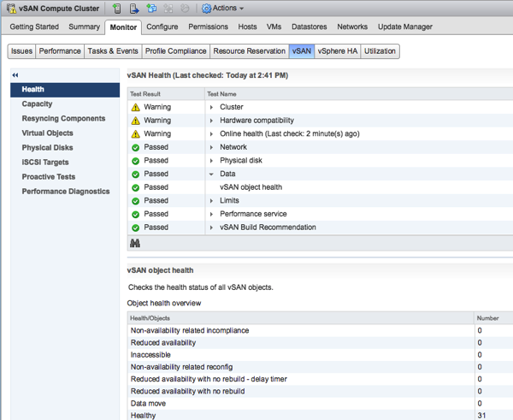Select the Inaccessible row

point(321,355)
